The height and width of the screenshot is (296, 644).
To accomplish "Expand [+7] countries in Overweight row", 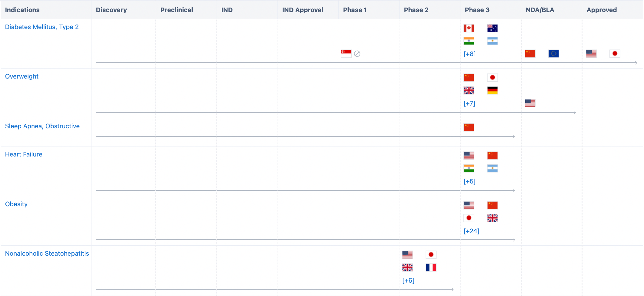I will (x=469, y=103).
